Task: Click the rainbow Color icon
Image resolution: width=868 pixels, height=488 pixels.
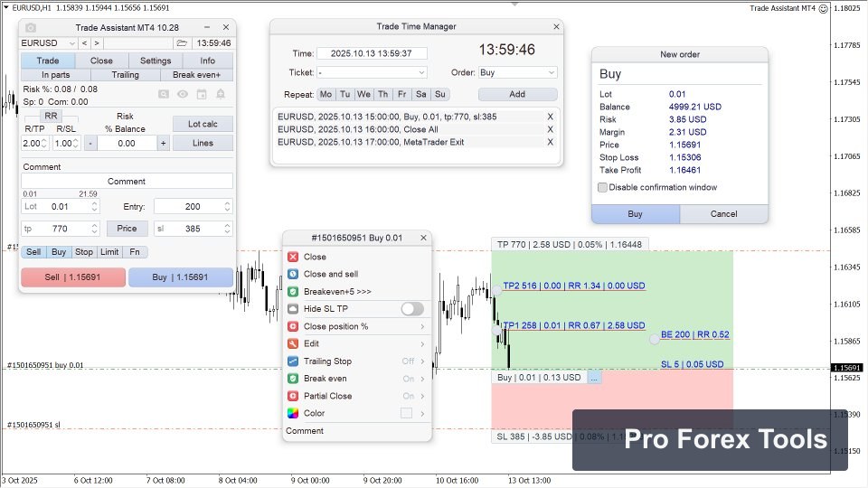Action: [293, 413]
